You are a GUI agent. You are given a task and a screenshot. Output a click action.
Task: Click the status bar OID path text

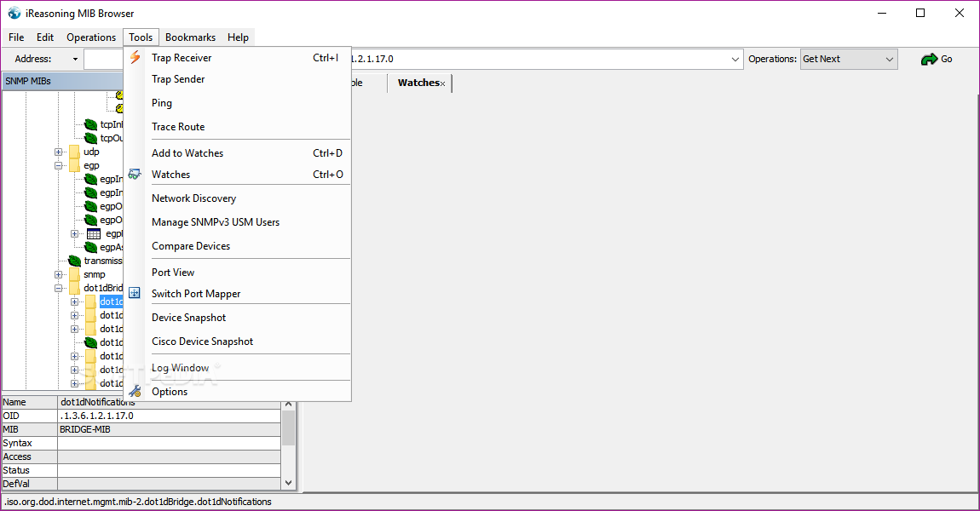point(137,502)
